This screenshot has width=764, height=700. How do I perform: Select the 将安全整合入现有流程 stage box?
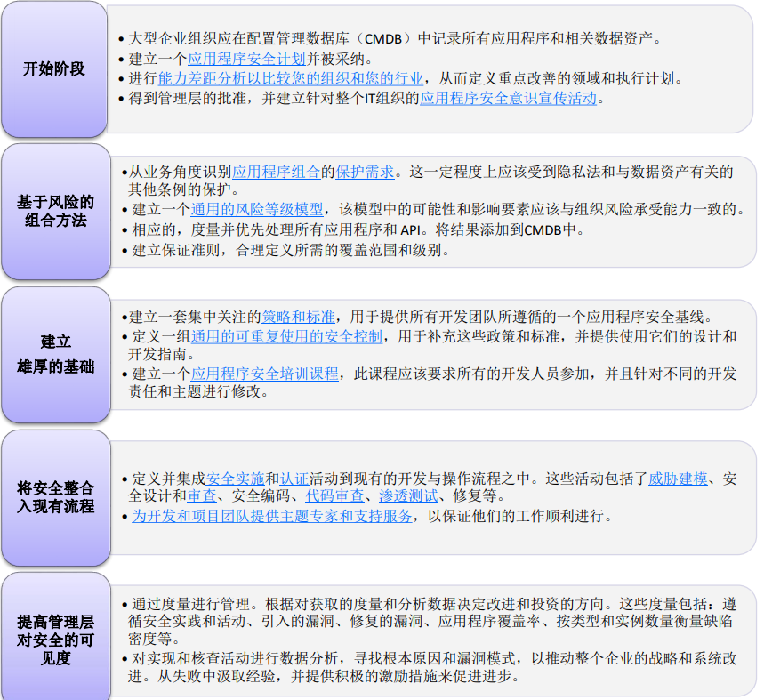[55, 497]
